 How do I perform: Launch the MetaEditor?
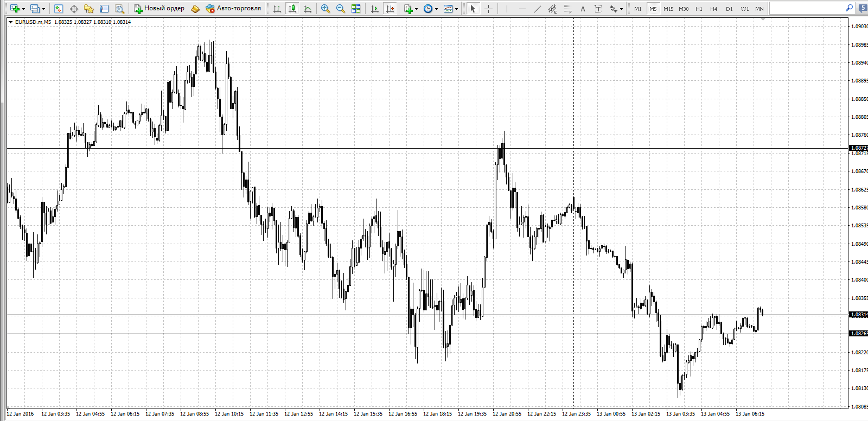[x=195, y=9]
